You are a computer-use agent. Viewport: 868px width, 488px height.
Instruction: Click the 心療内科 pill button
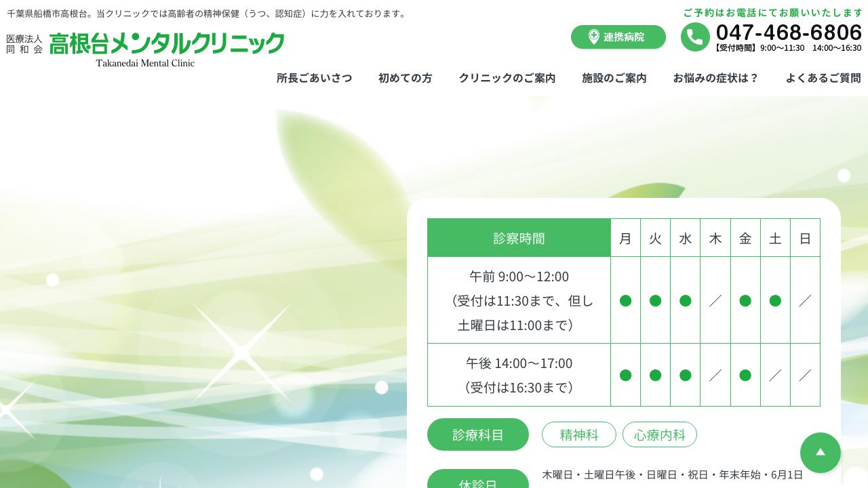pos(660,434)
